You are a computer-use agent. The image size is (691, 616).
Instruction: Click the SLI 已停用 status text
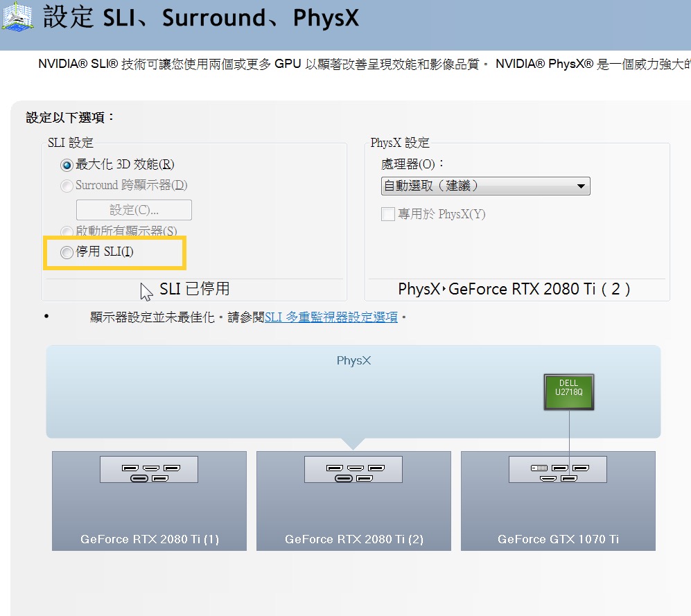pos(194,289)
